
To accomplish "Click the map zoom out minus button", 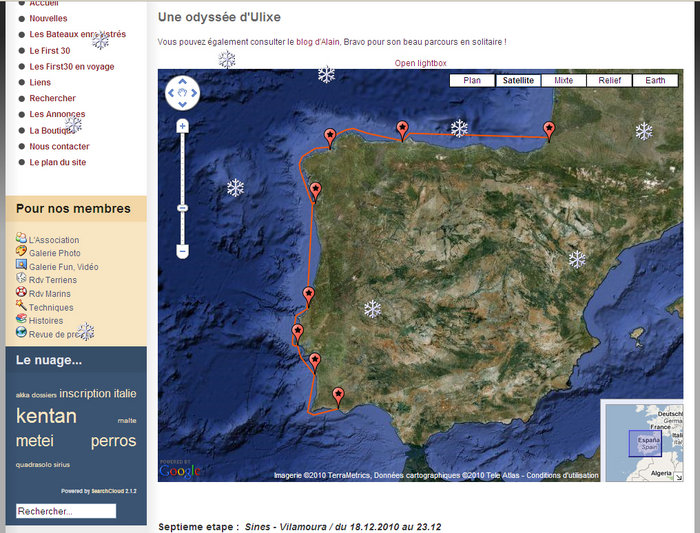I will [182, 252].
